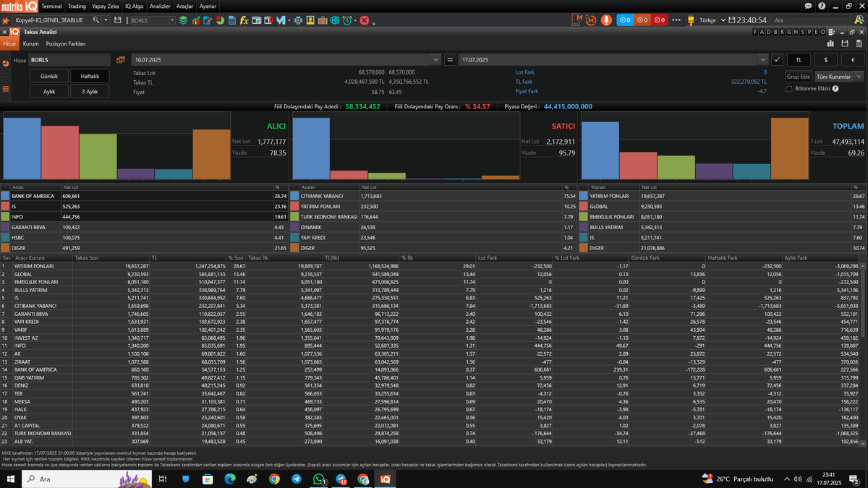868x488 pixels.
Task: Select the Aylık period button
Action: click(49, 92)
